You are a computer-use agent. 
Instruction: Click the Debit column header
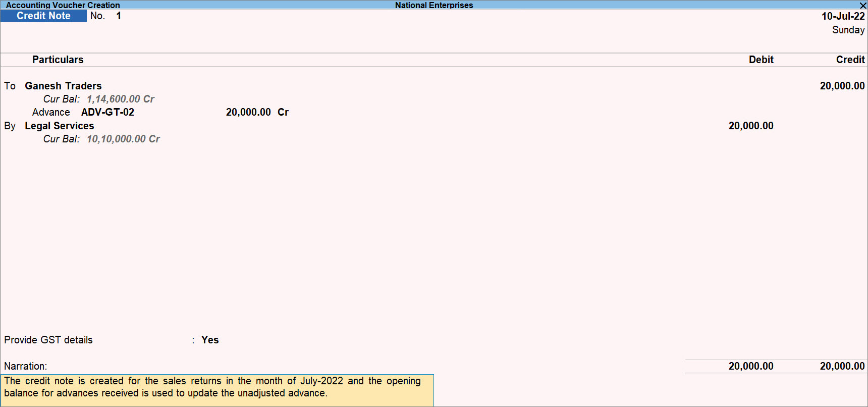(761, 60)
